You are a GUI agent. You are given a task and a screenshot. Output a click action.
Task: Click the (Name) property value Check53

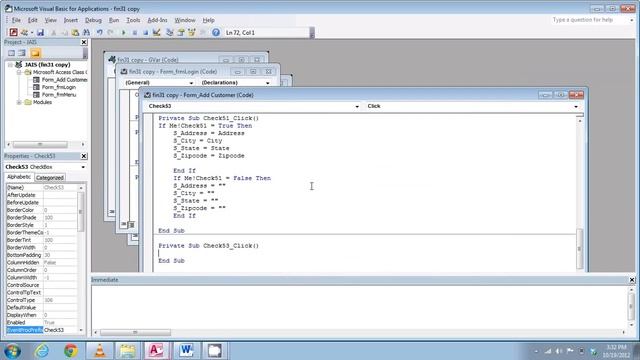pos(60,187)
